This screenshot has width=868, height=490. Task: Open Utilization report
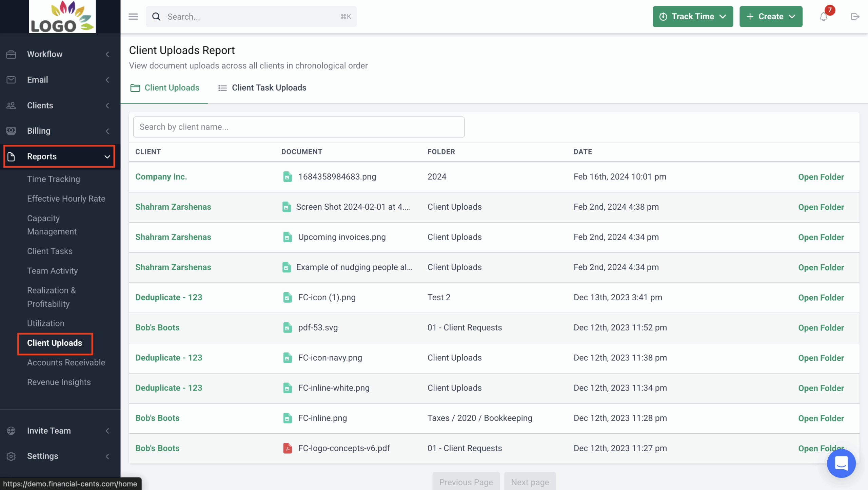[x=46, y=323]
